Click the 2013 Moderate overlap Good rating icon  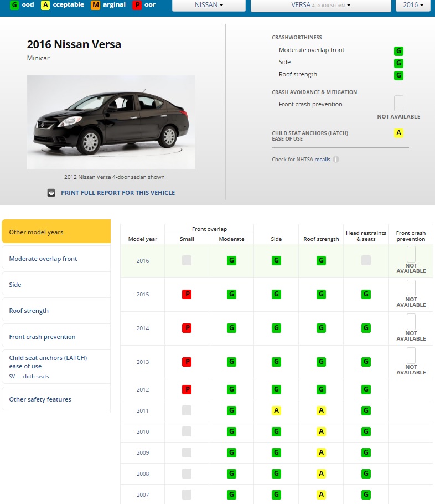(231, 362)
